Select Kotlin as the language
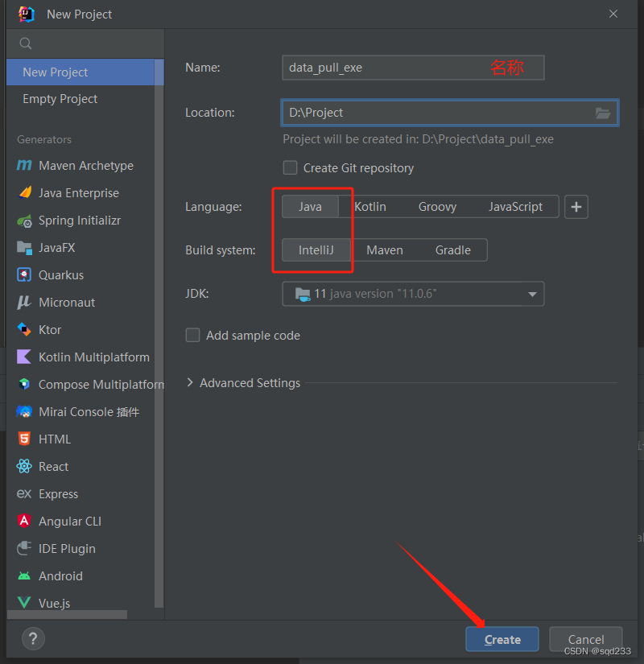Image resolution: width=644 pixels, height=664 pixels. point(370,207)
